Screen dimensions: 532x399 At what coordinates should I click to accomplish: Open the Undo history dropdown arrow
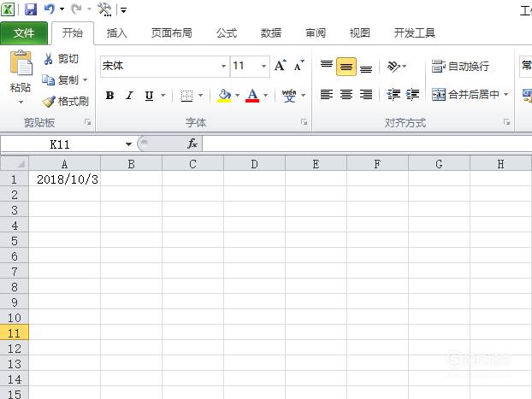point(62,9)
